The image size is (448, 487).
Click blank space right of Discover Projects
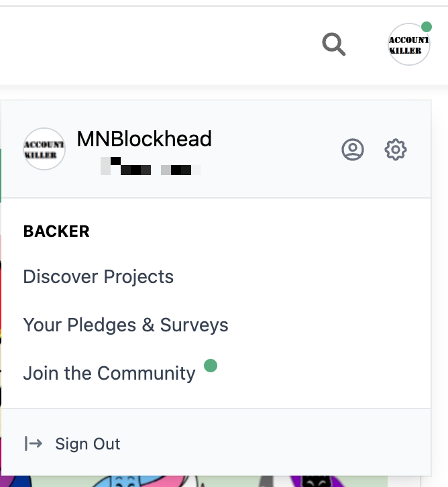(298, 276)
